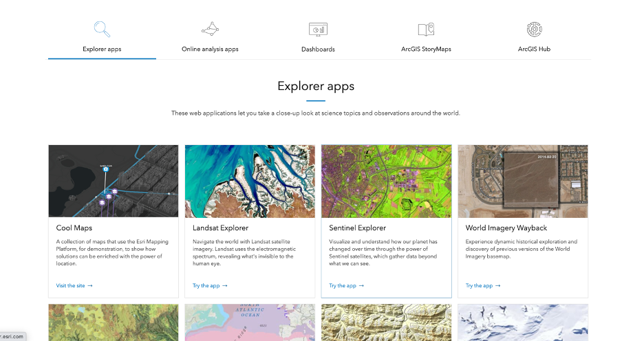Image resolution: width=644 pixels, height=341 pixels.
Task: Open the Dashboards tab
Action: click(x=318, y=49)
